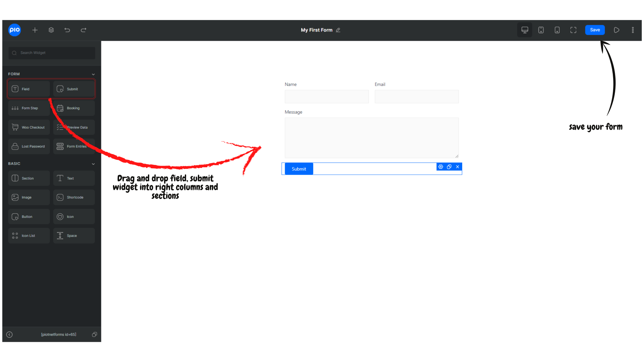The height and width of the screenshot is (362, 644).
Task: Open the layers panel icon
Action: pyautogui.click(x=51, y=29)
